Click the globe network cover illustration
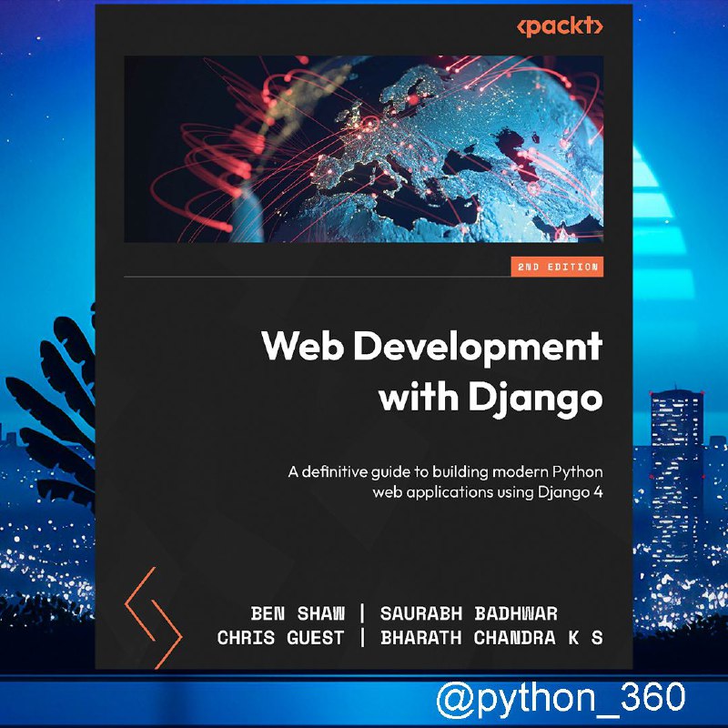Image resolution: width=728 pixels, height=728 pixels. point(363,148)
